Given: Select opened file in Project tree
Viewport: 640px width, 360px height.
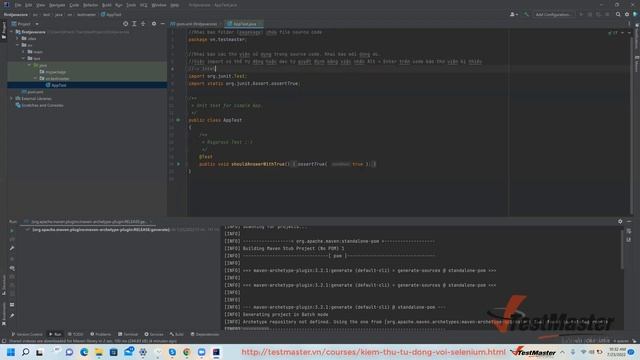Looking at the screenshot, I should click(125, 24).
